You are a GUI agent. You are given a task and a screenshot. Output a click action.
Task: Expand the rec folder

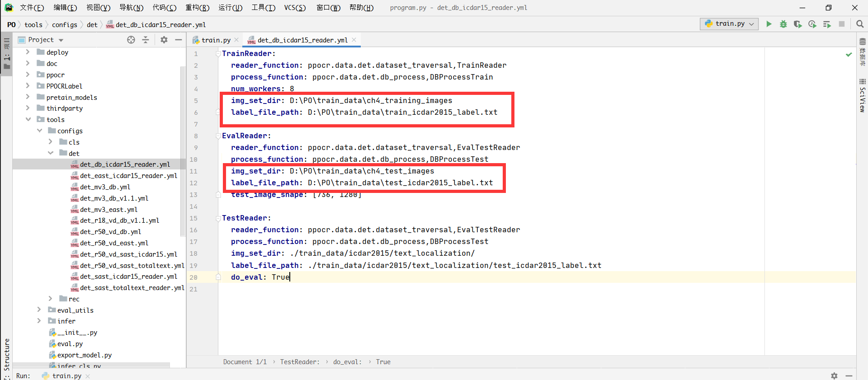[x=50, y=299]
